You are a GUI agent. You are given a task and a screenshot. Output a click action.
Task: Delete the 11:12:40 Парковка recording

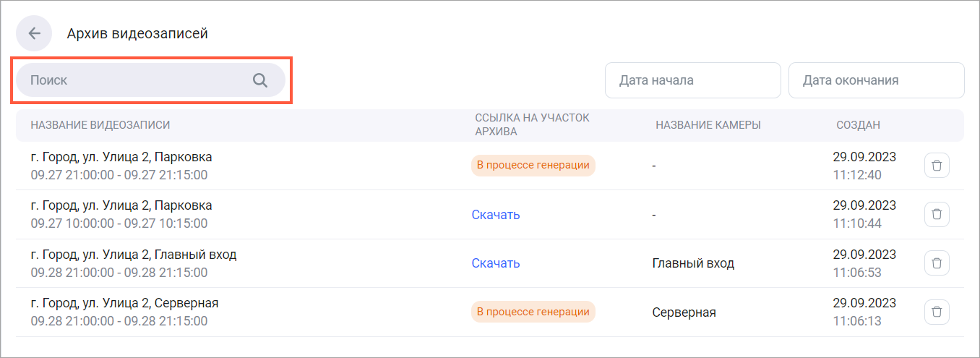937,166
